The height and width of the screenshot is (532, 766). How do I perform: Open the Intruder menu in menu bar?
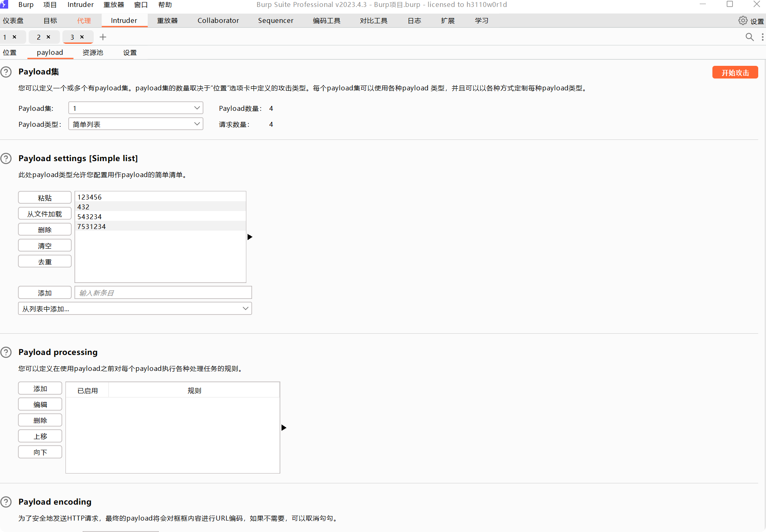81,4
